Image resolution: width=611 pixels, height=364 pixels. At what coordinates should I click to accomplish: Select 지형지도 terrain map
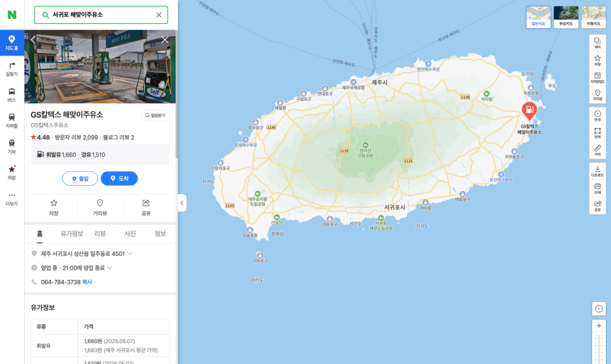tap(593, 17)
